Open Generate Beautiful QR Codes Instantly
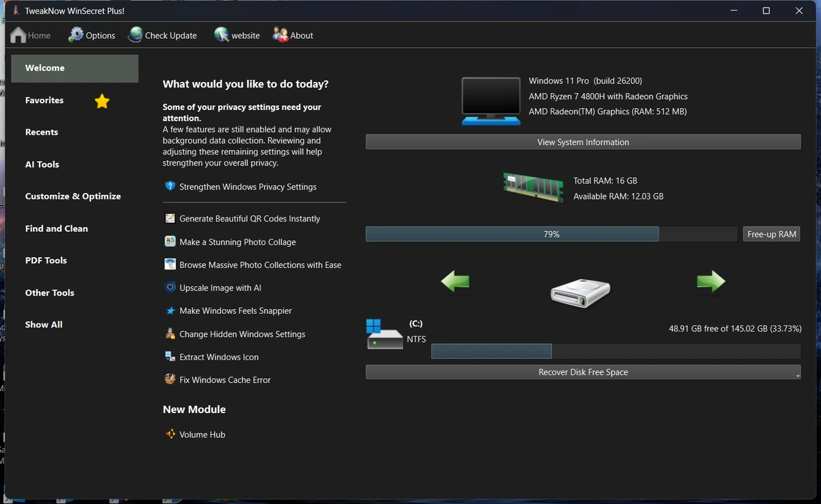Viewport: 821px width, 504px height. click(x=250, y=219)
